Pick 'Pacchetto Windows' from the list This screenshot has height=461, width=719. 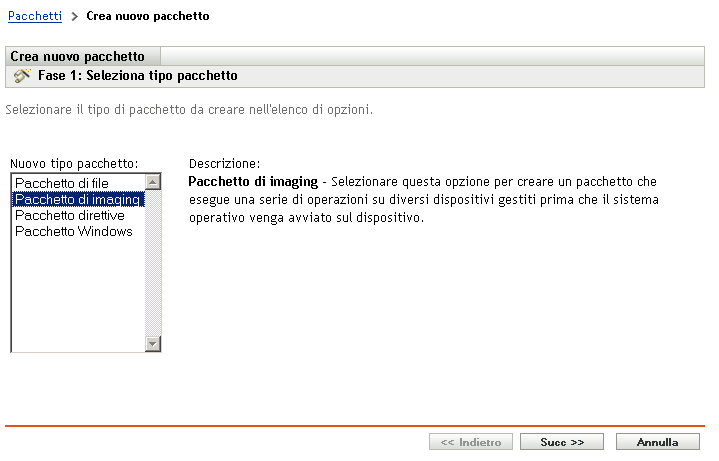click(74, 231)
